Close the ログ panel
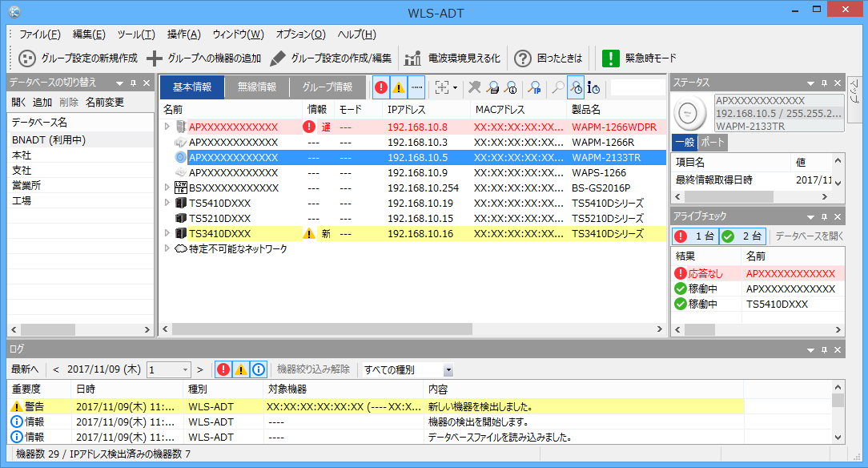 838,350
